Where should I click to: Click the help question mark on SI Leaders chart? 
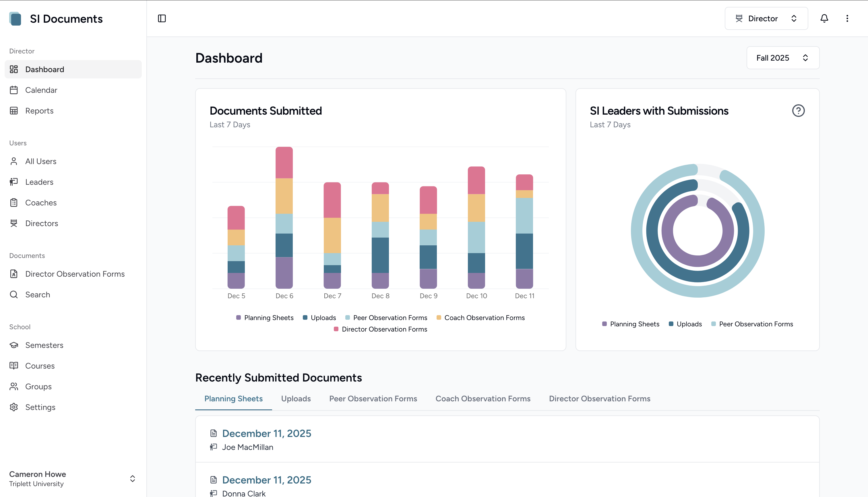[x=799, y=111]
